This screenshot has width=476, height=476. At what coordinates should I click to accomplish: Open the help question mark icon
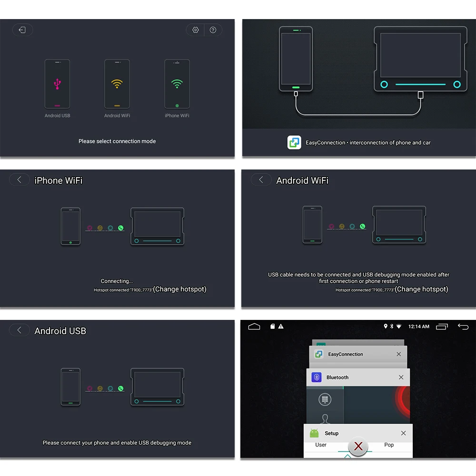coord(213,30)
